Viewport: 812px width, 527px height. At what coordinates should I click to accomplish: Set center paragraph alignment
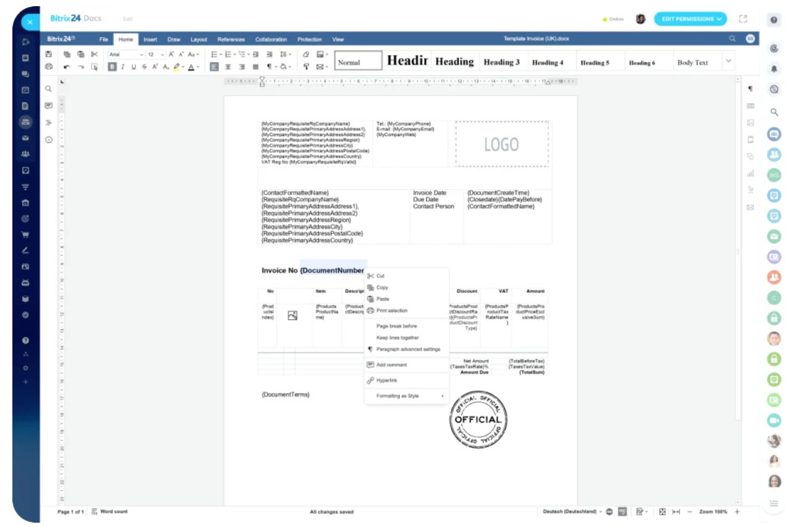[x=228, y=66]
